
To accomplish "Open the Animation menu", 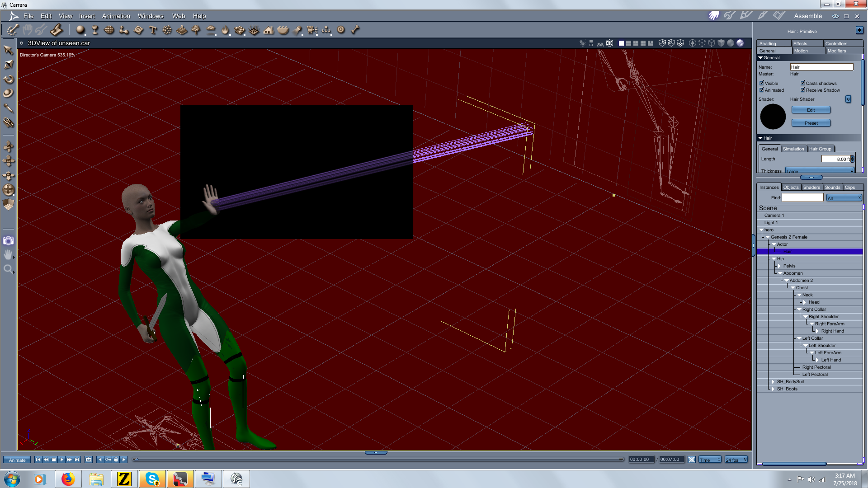I will pos(116,16).
